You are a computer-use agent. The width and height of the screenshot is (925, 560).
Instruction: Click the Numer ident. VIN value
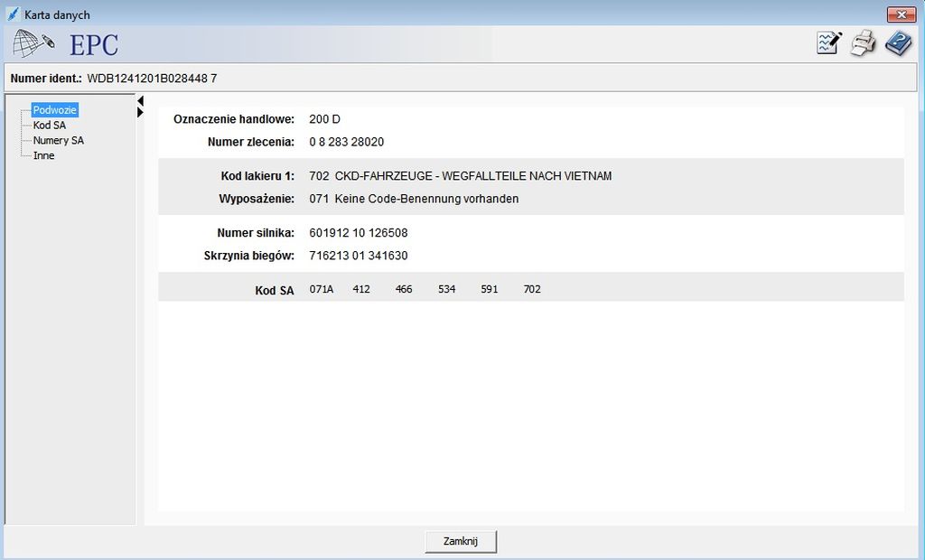(x=152, y=79)
